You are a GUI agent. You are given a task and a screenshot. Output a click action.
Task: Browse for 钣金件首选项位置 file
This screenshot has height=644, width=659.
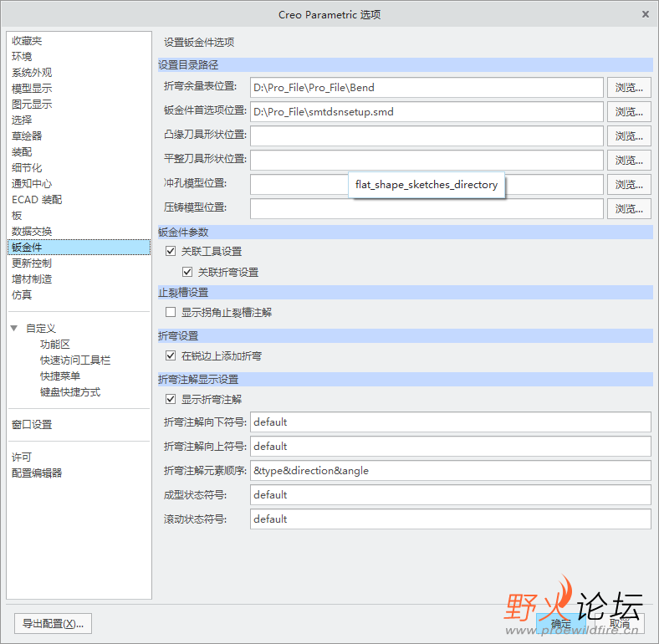pos(629,112)
